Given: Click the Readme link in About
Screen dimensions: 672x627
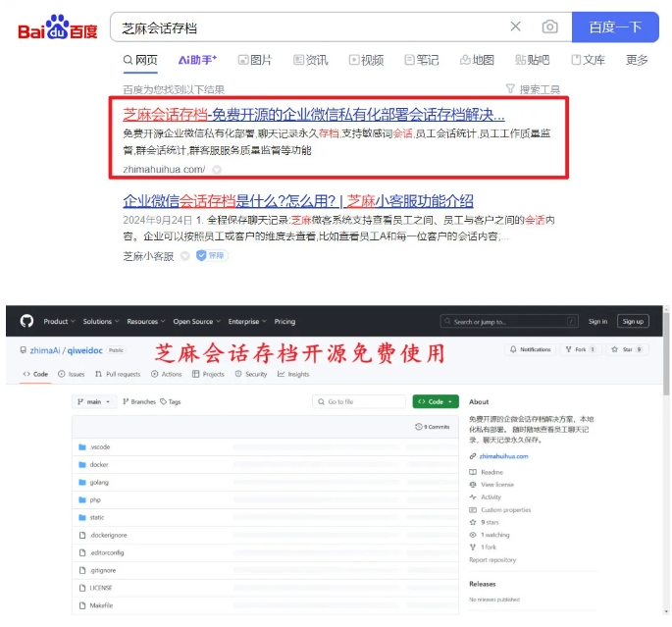Looking at the screenshot, I should pos(491,472).
